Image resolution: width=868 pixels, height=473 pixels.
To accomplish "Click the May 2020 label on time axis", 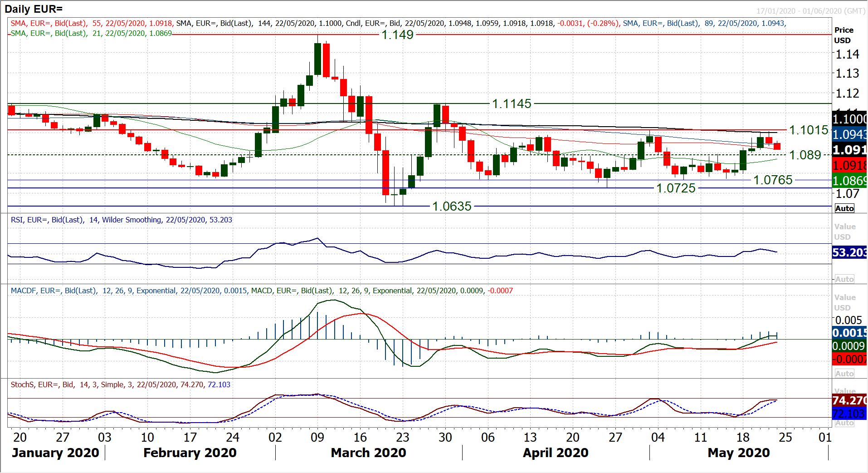I will (x=738, y=453).
